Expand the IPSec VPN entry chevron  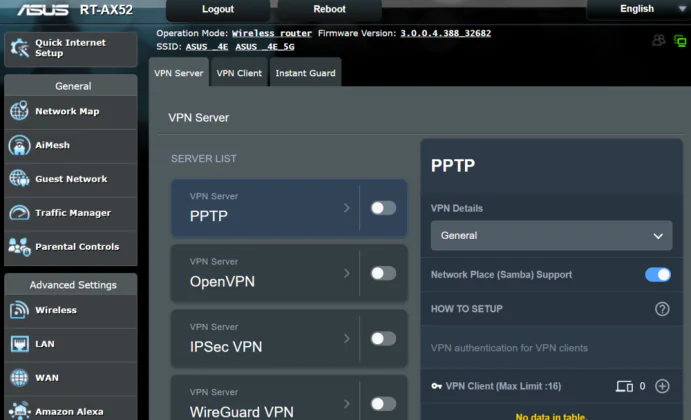coord(347,338)
